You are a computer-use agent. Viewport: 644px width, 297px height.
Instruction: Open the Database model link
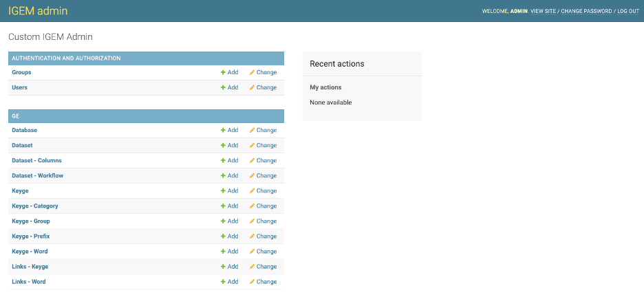24,130
